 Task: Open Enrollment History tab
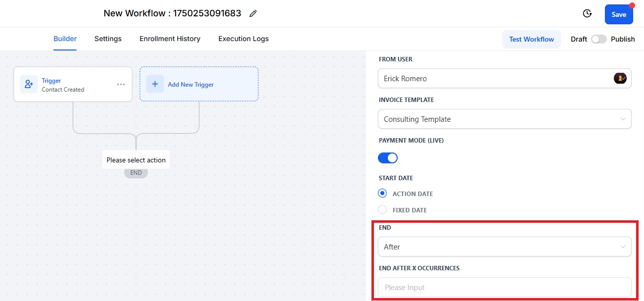[x=170, y=39]
